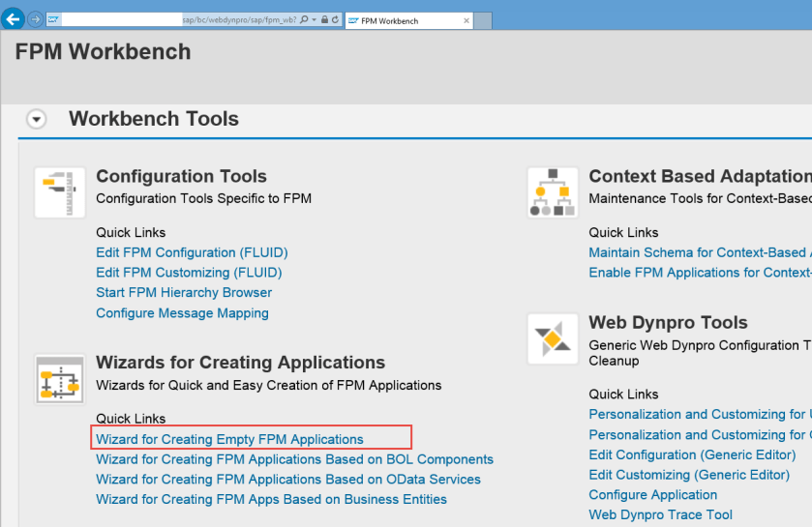Click the Context Based Adaptation icon
This screenshot has height=527, width=812.
[x=553, y=191]
